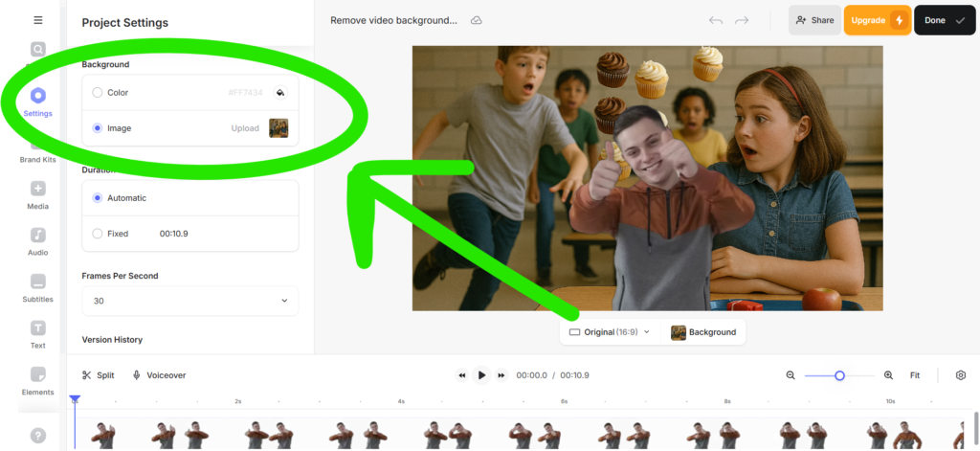Click the help question mark icon
Viewport: 980px width, 451px height.
(x=38, y=435)
